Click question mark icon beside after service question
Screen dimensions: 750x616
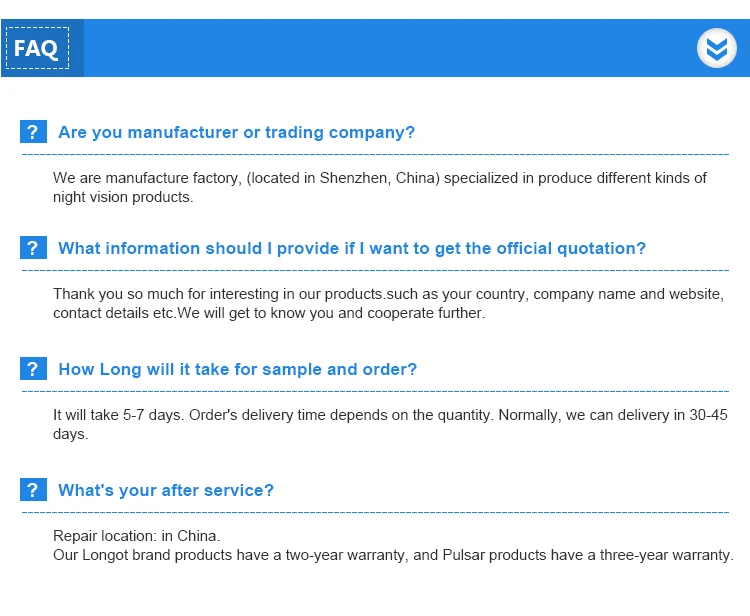point(33,490)
